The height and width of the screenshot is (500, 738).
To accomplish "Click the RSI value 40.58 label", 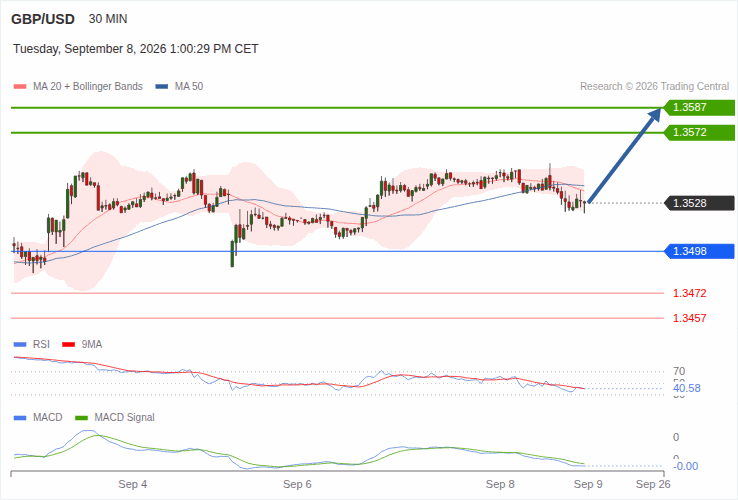I will tap(687, 388).
